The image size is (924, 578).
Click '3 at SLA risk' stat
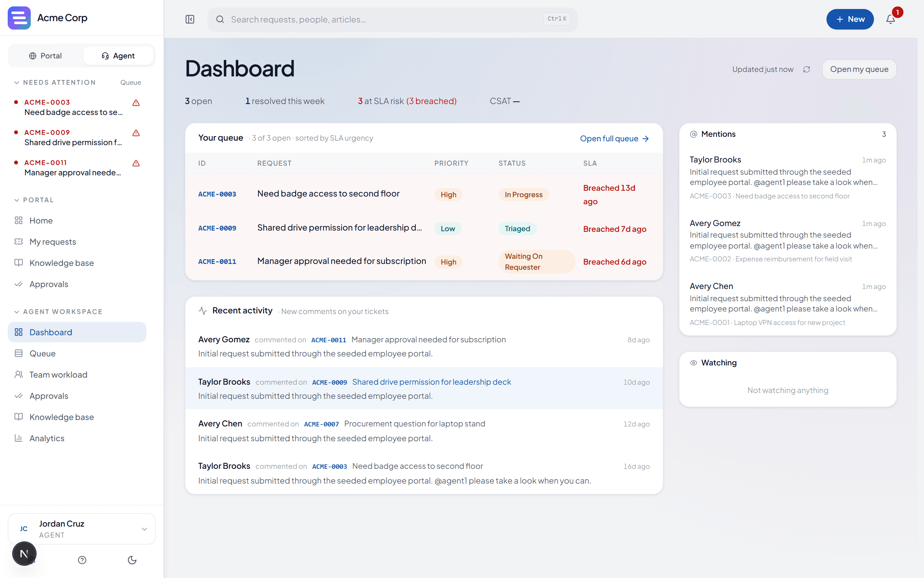(407, 101)
